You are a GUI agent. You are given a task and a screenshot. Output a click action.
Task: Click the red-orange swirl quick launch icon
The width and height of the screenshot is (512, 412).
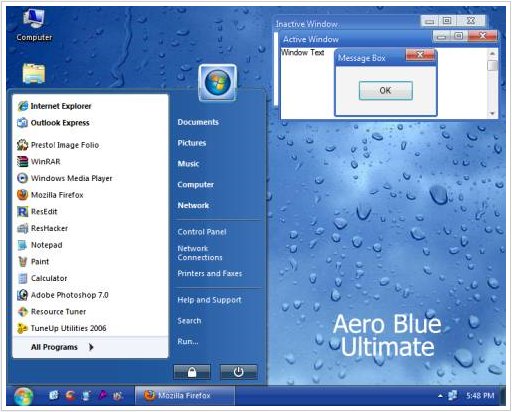70,396
